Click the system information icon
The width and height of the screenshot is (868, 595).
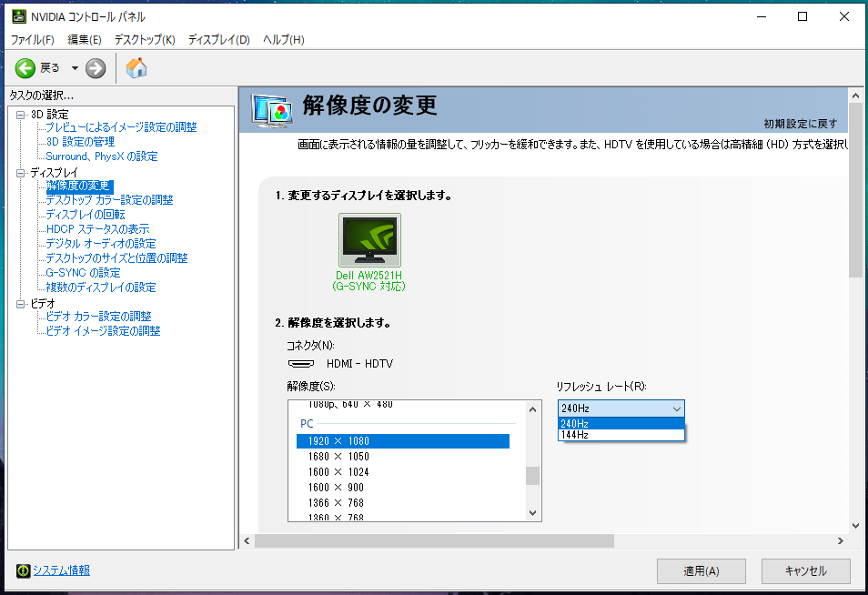pos(24,570)
